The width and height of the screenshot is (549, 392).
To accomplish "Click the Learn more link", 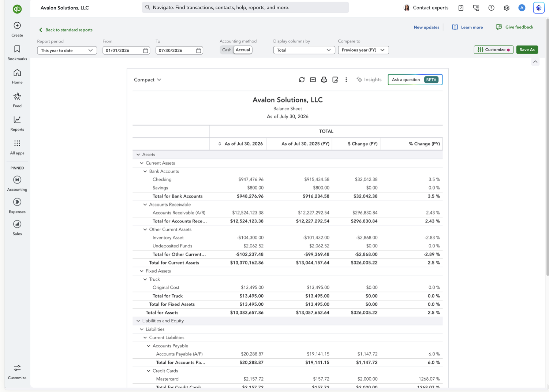I will [467, 27].
